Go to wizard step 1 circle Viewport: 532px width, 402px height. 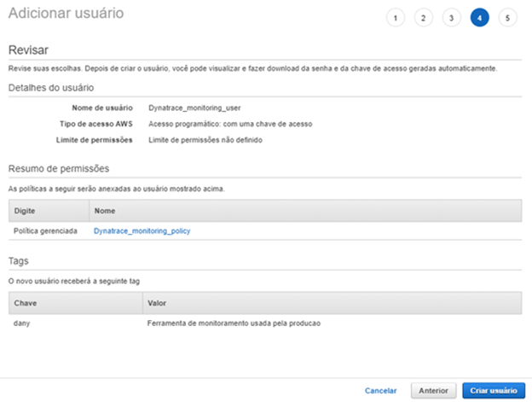[396, 18]
